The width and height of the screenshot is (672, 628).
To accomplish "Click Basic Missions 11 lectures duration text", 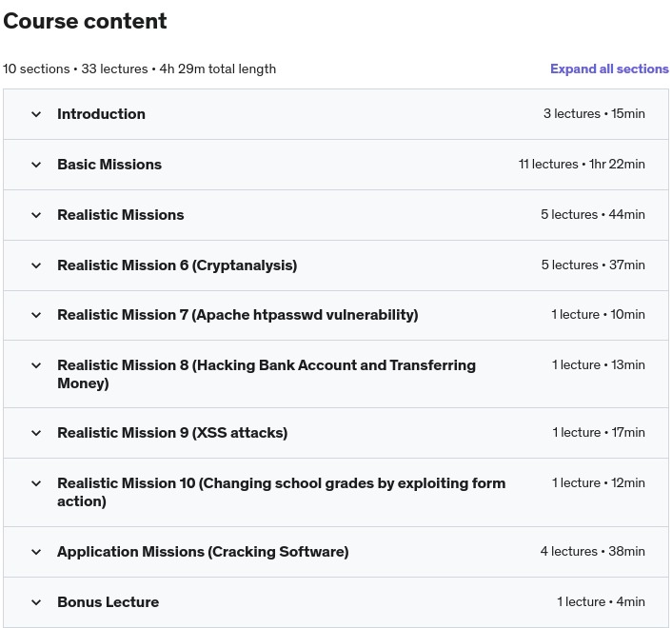I will click(x=582, y=164).
